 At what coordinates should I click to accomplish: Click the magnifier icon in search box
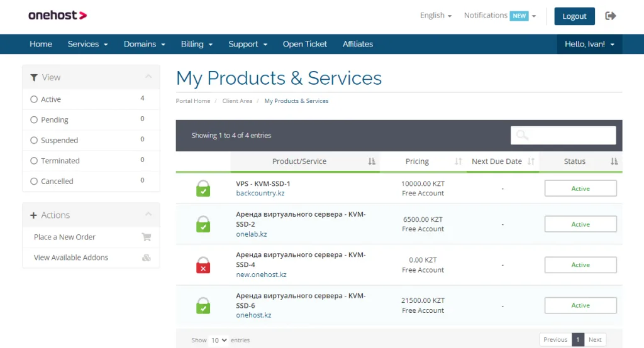click(x=522, y=135)
